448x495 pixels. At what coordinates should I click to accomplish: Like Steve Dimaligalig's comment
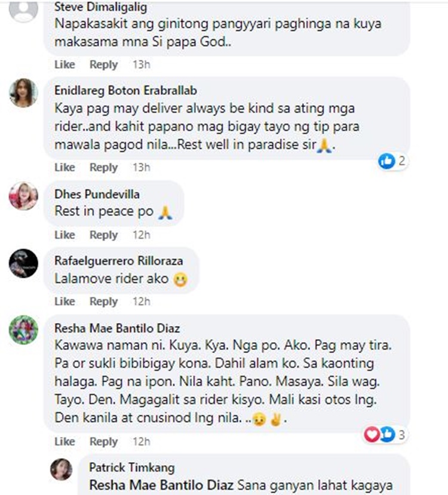(65, 64)
